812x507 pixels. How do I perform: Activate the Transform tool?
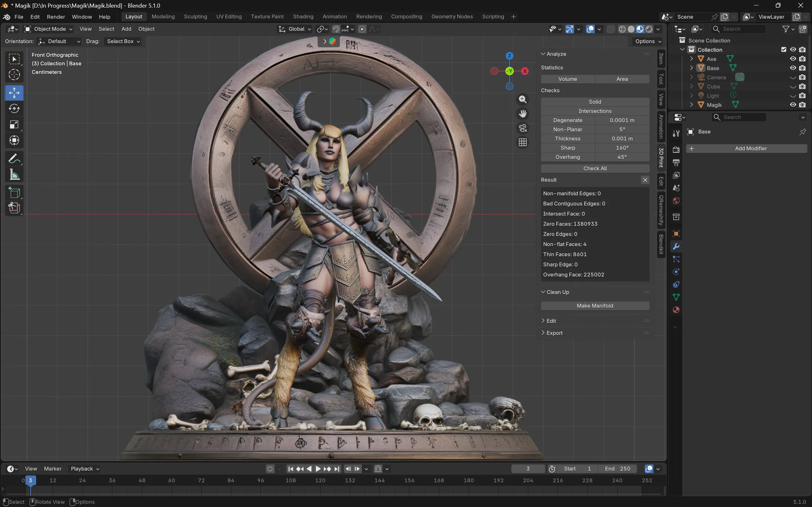point(14,140)
